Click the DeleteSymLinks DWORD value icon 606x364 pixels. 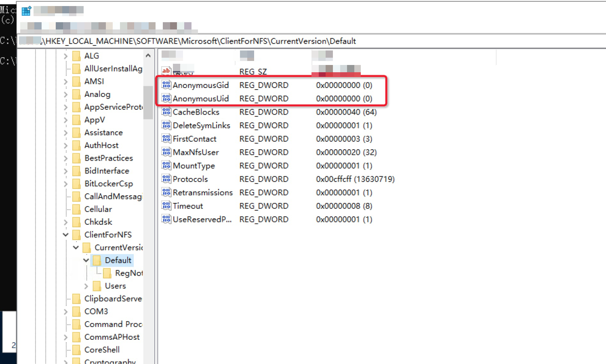[166, 125]
